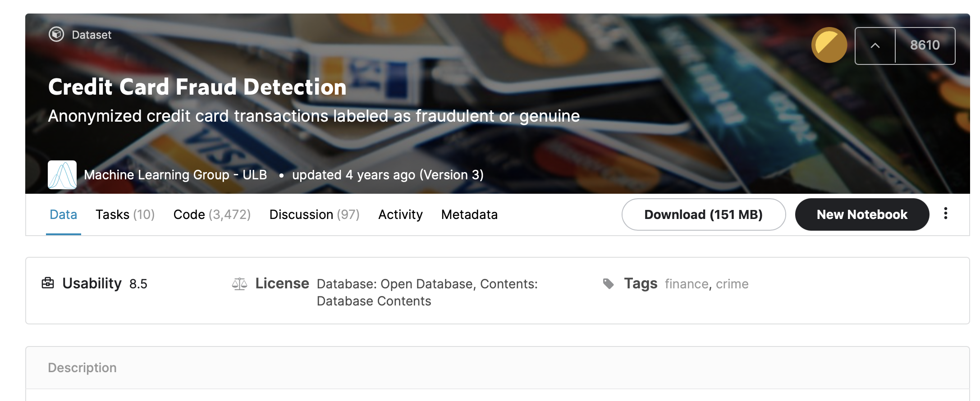Click the License scales icon
Image resolution: width=980 pixels, height=401 pixels.
pos(239,284)
